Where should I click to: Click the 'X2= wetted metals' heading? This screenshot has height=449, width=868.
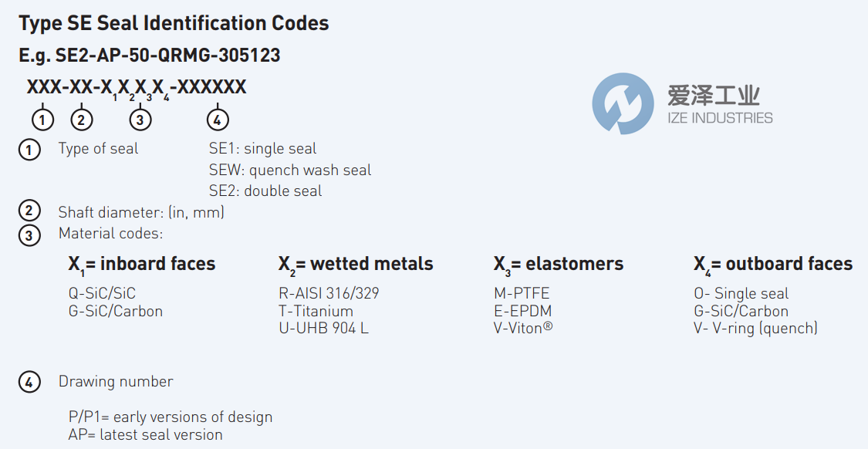point(356,265)
